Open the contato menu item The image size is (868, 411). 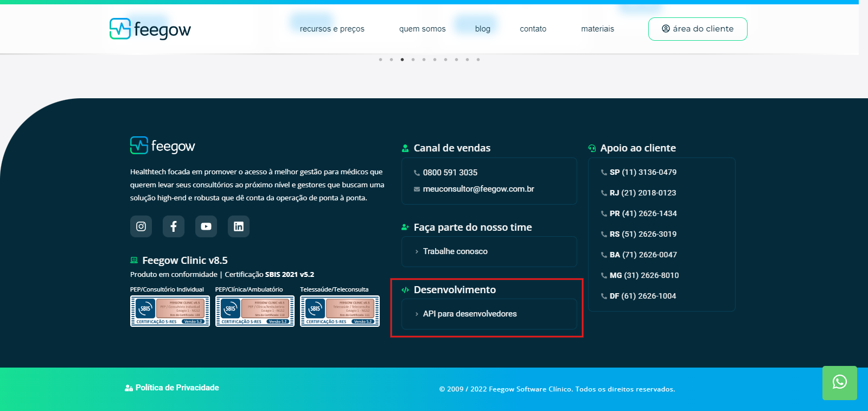coord(533,29)
